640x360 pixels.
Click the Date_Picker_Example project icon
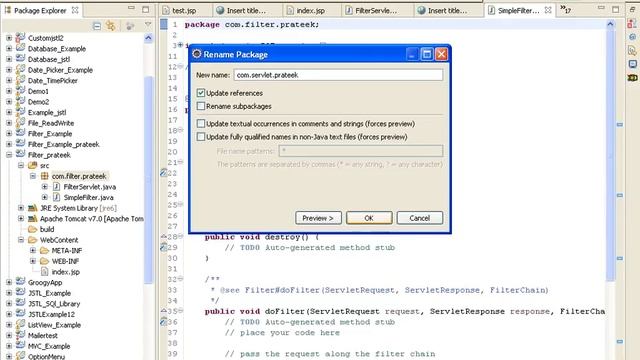pyautogui.click(x=20, y=69)
